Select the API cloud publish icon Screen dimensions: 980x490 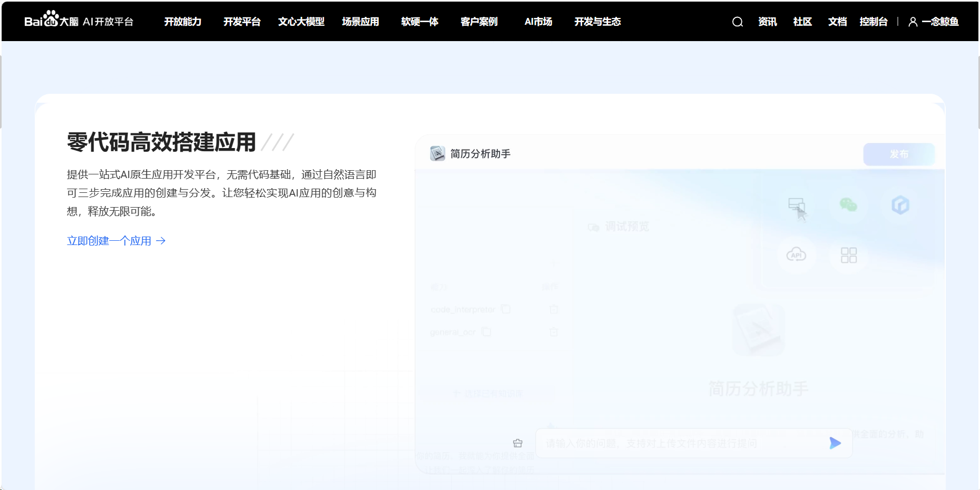797,255
